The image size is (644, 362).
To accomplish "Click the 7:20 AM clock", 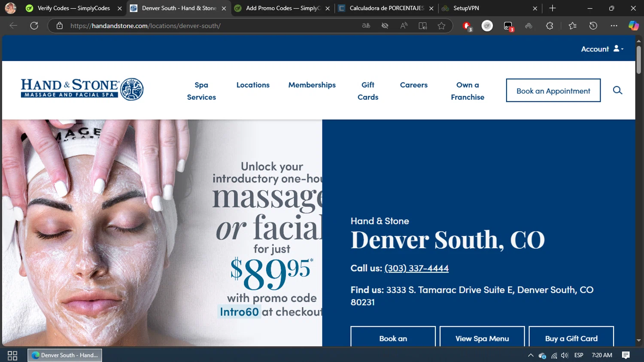I will (602, 355).
